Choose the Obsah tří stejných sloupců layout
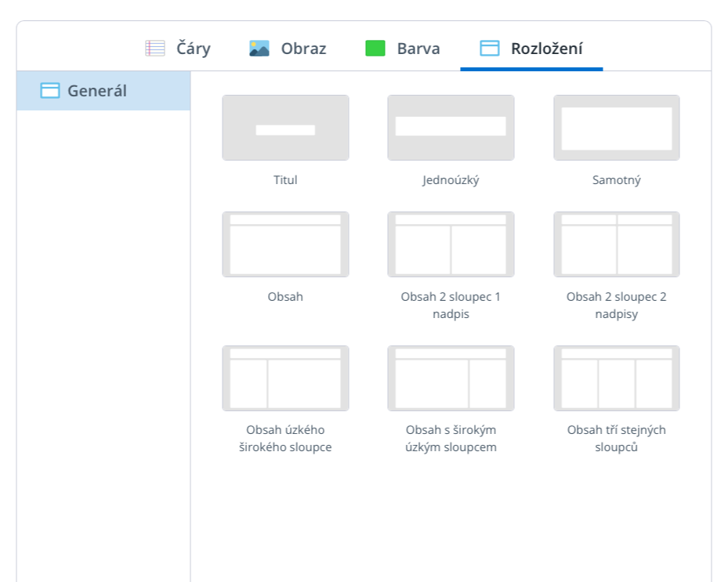 tap(616, 378)
